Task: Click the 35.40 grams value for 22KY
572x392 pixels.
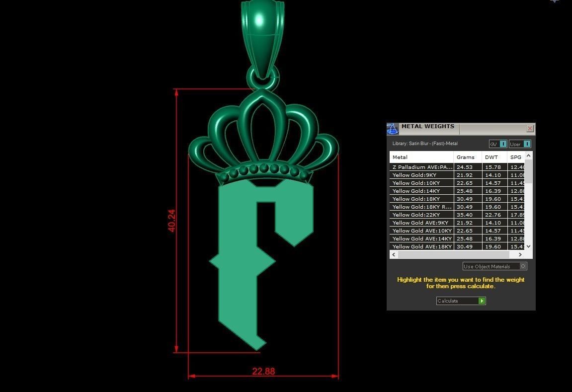Action: tap(464, 215)
